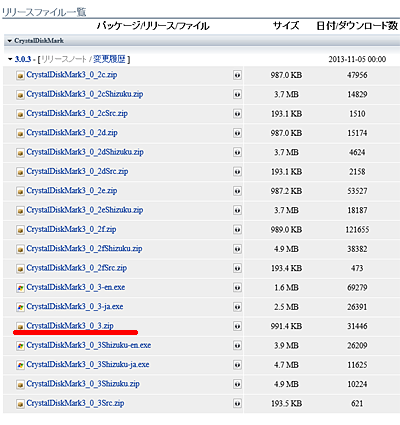
Task: Download CrystalDiskMark3_0_3Src.zip
Action: (75, 403)
